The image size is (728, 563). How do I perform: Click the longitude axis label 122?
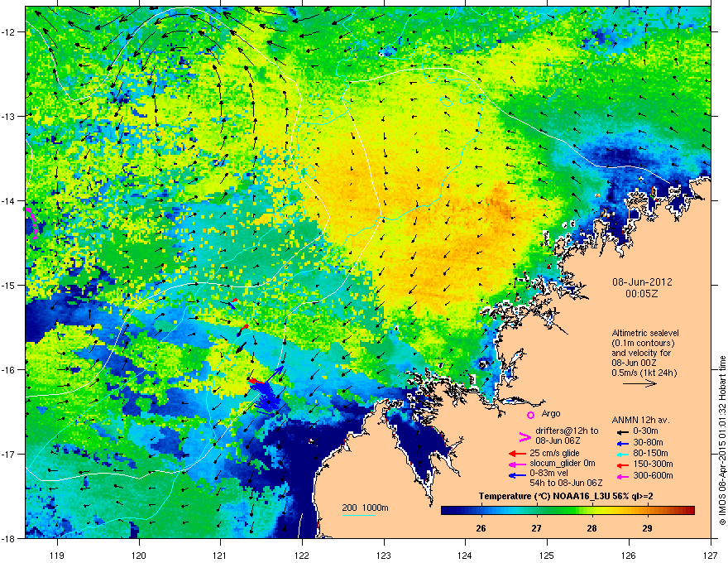click(302, 555)
